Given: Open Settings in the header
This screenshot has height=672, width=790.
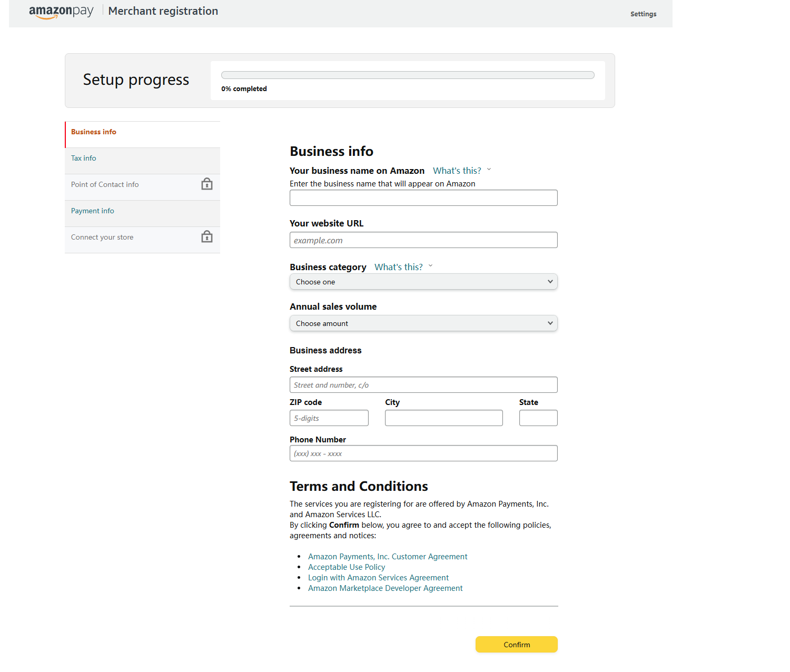Looking at the screenshot, I should (643, 14).
